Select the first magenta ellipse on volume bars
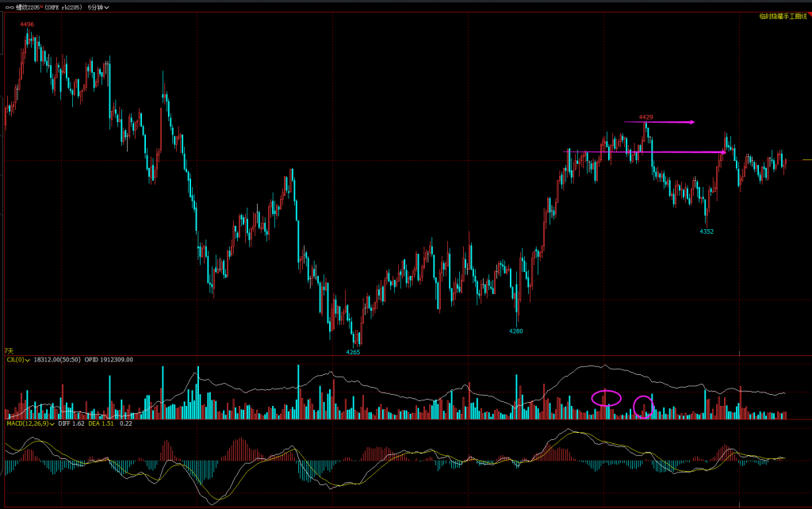The height and width of the screenshot is (509, 812). [606, 398]
